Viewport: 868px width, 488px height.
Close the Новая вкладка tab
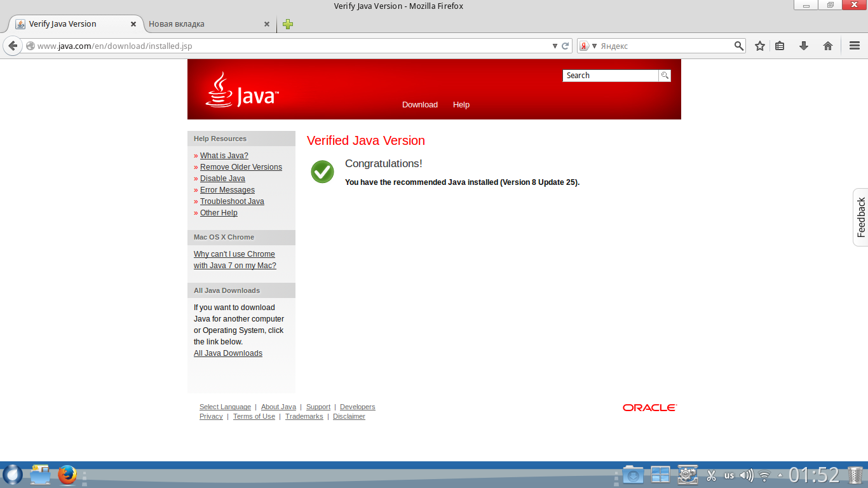coord(267,24)
